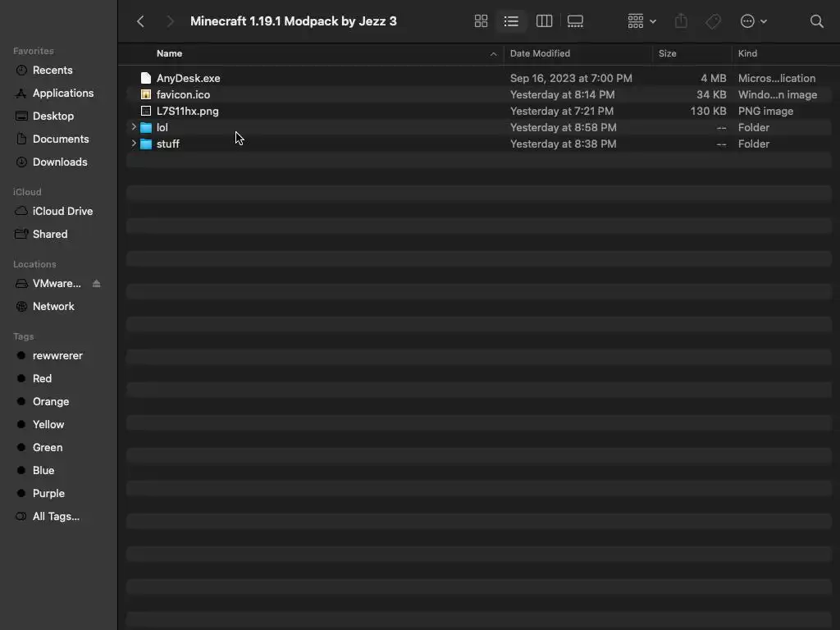
Task: Click the 34 KB size value
Action: [711, 95]
